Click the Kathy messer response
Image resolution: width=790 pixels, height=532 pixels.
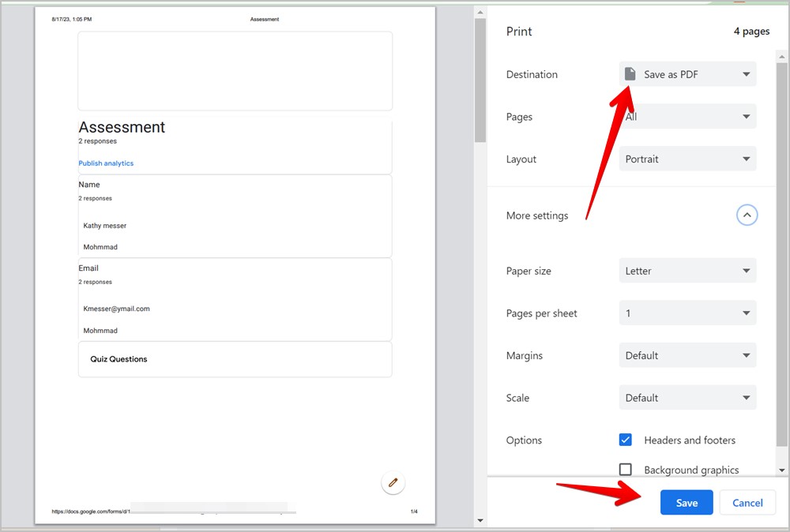click(x=105, y=226)
